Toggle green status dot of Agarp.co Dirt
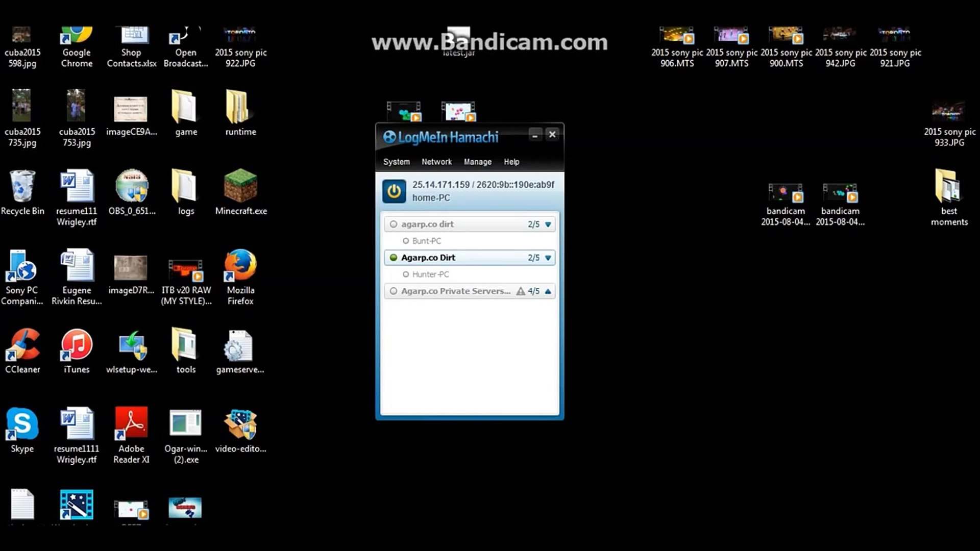980x551 pixels. point(394,258)
